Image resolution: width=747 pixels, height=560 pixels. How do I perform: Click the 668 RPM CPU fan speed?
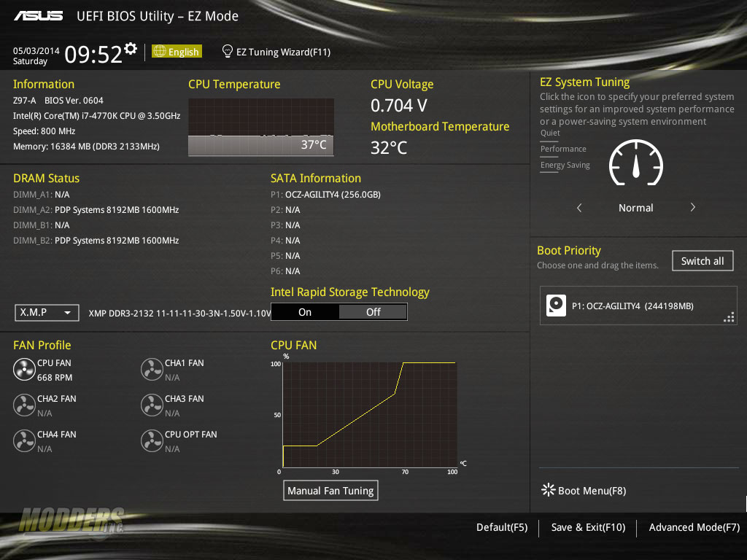[55, 378]
